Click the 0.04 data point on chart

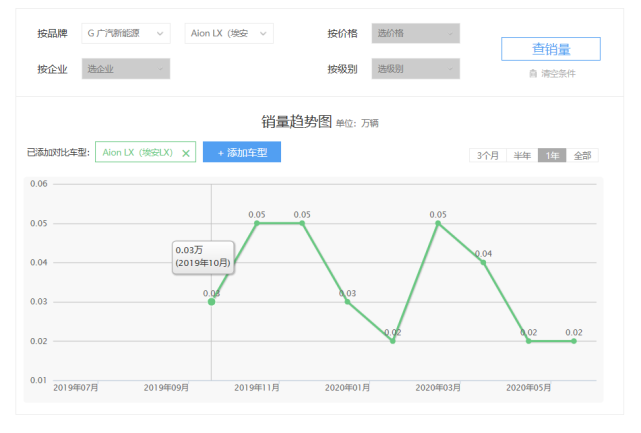[x=483, y=262]
